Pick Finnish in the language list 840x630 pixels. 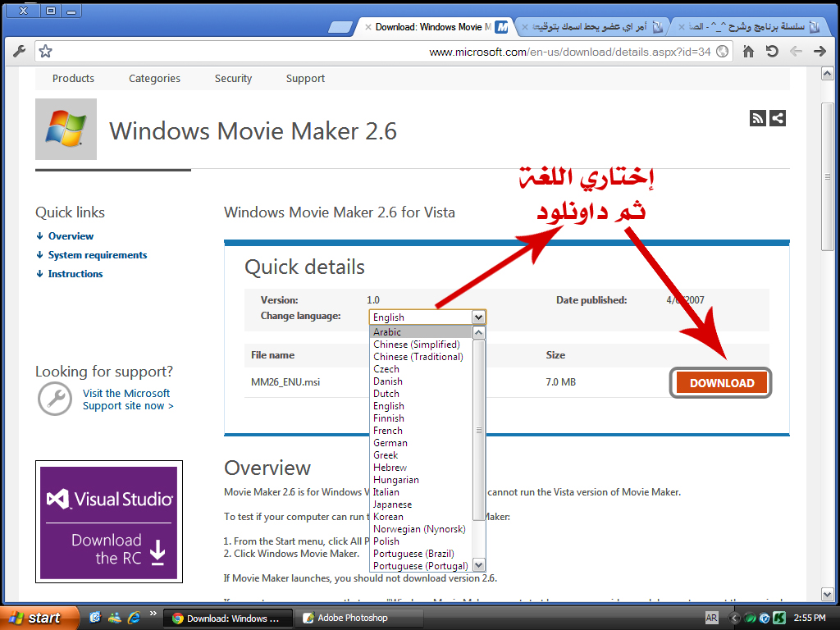[x=421, y=418]
